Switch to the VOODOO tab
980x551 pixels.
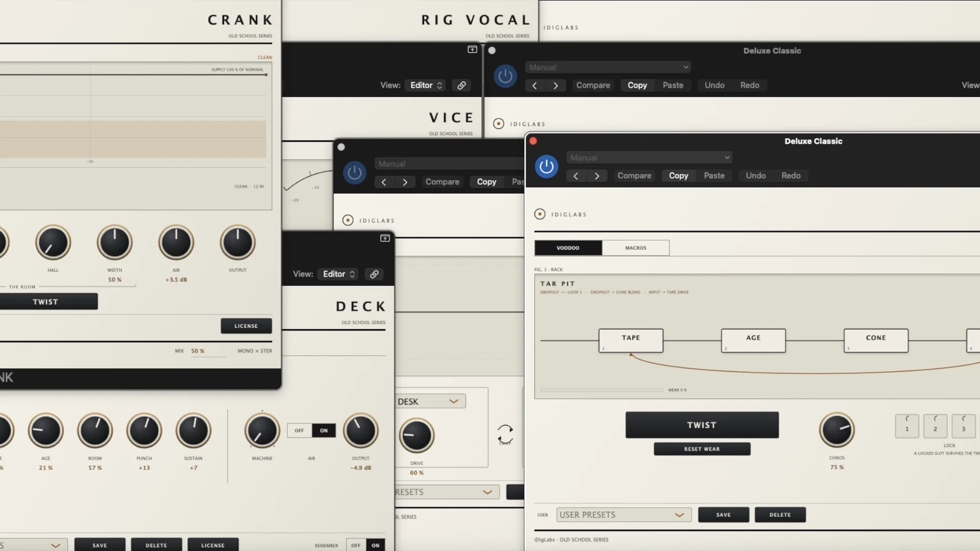click(568, 248)
